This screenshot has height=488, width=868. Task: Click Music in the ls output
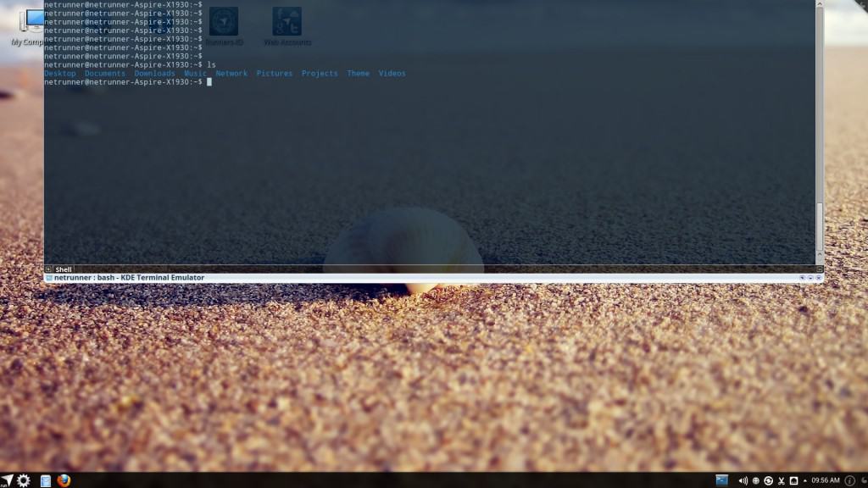pos(195,73)
